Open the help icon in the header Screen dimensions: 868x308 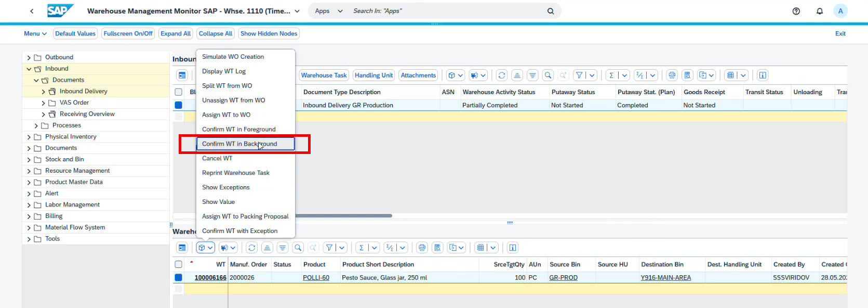[x=796, y=11]
